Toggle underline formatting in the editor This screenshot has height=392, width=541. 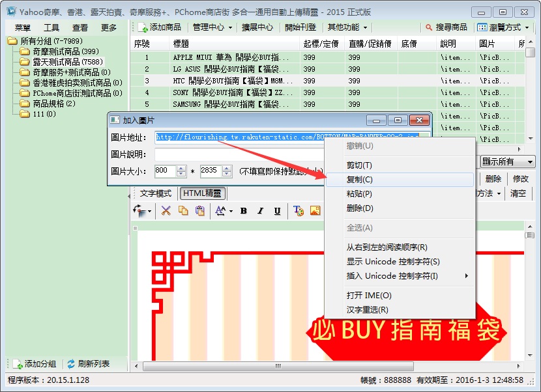(278, 211)
